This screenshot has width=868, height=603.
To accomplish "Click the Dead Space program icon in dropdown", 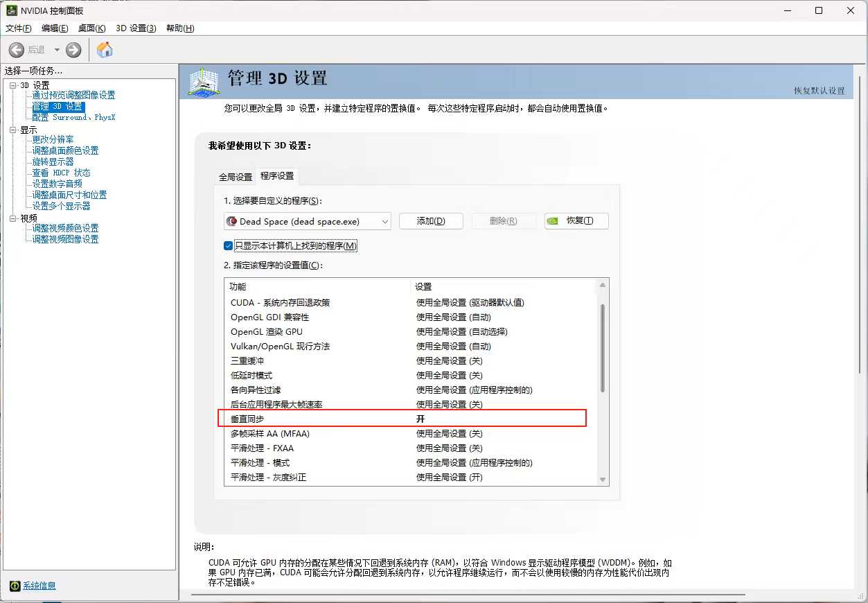I will (232, 221).
